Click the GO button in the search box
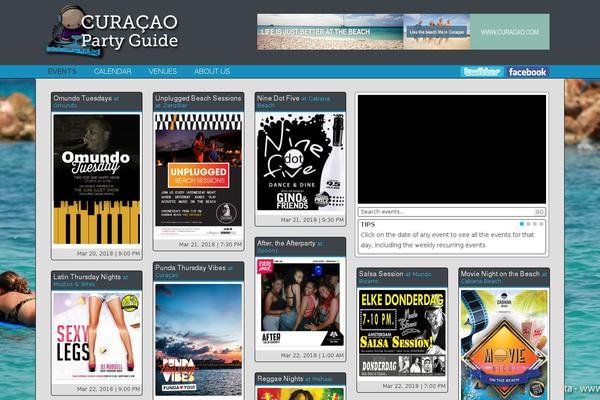The width and height of the screenshot is (600, 400). [540, 212]
